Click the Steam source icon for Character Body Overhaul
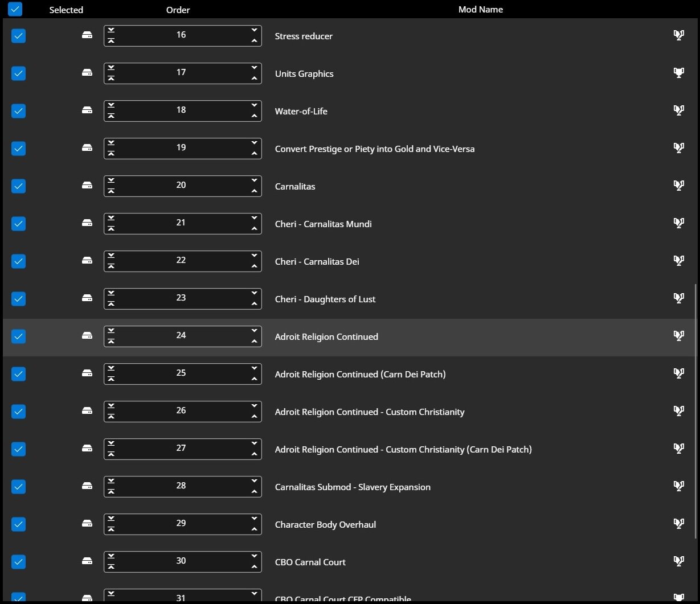The height and width of the screenshot is (604, 700). (87, 524)
